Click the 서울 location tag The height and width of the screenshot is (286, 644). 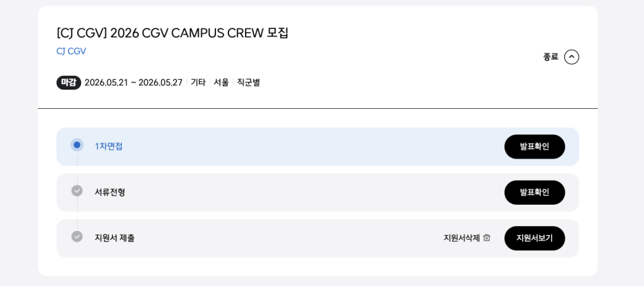[221, 83]
